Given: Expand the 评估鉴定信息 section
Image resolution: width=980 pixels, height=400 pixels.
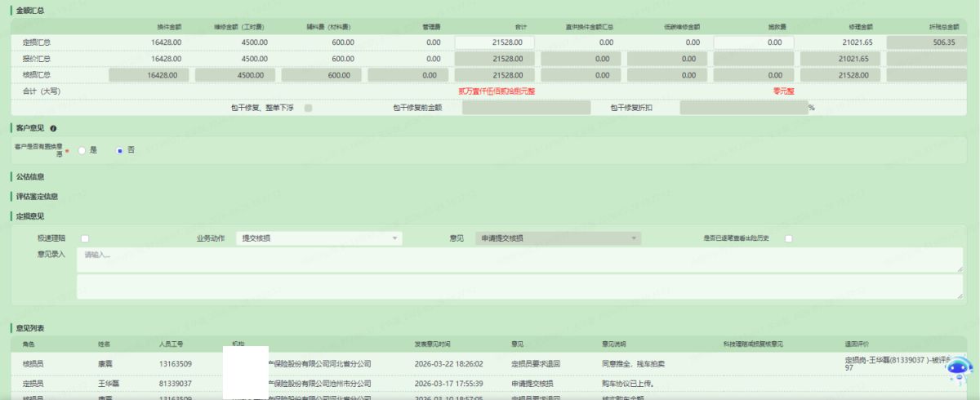Looking at the screenshot, I should tap(37, 196).
